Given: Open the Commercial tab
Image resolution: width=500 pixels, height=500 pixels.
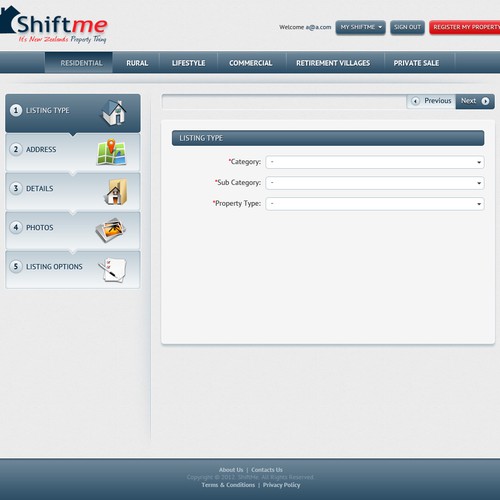Looking at the screenshot, I should point(251,63).
